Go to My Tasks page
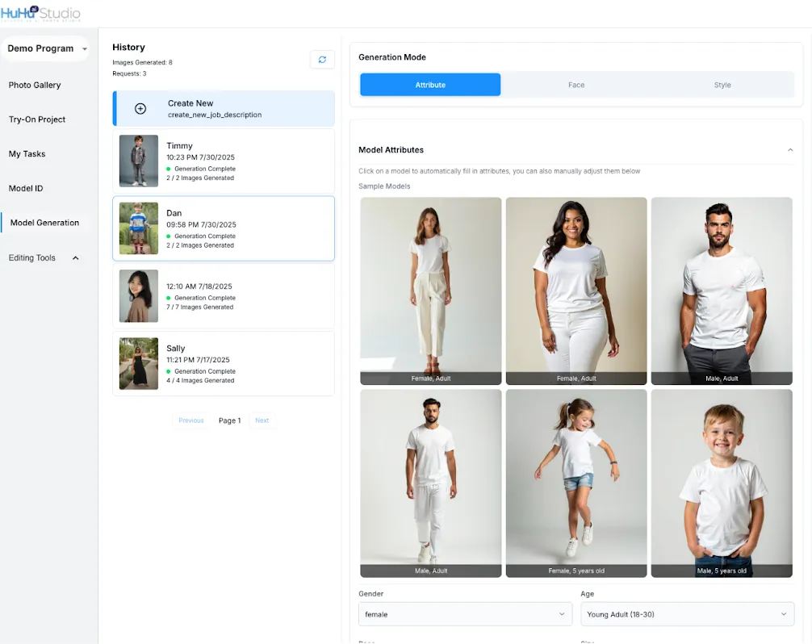Screen dimensions: 812x644 point(27,154)
